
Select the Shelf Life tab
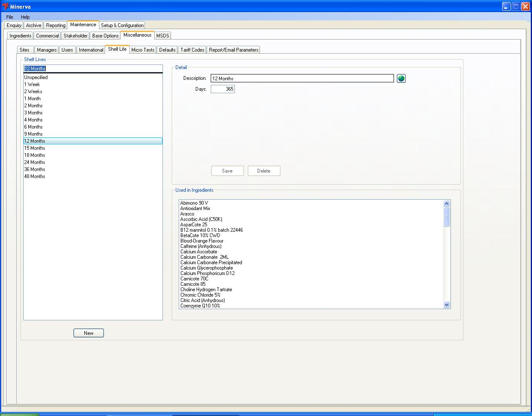click(x=117, y=49)
